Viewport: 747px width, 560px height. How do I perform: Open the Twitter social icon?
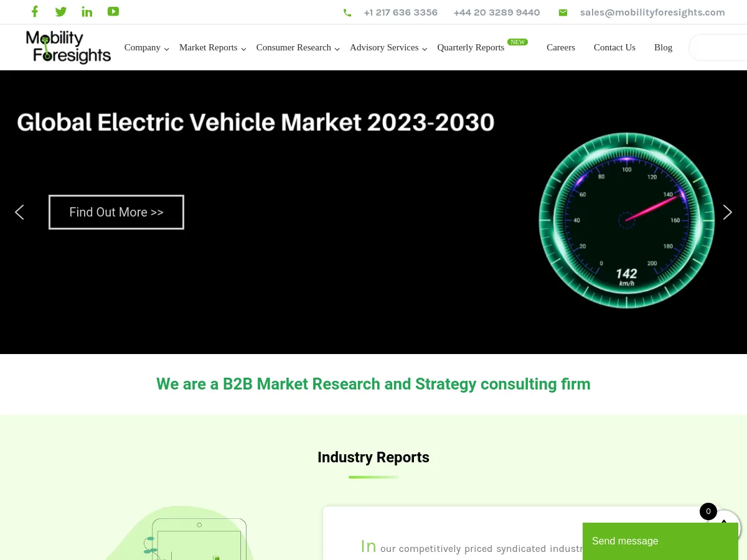pyautogui.click(x=61, y=11)
